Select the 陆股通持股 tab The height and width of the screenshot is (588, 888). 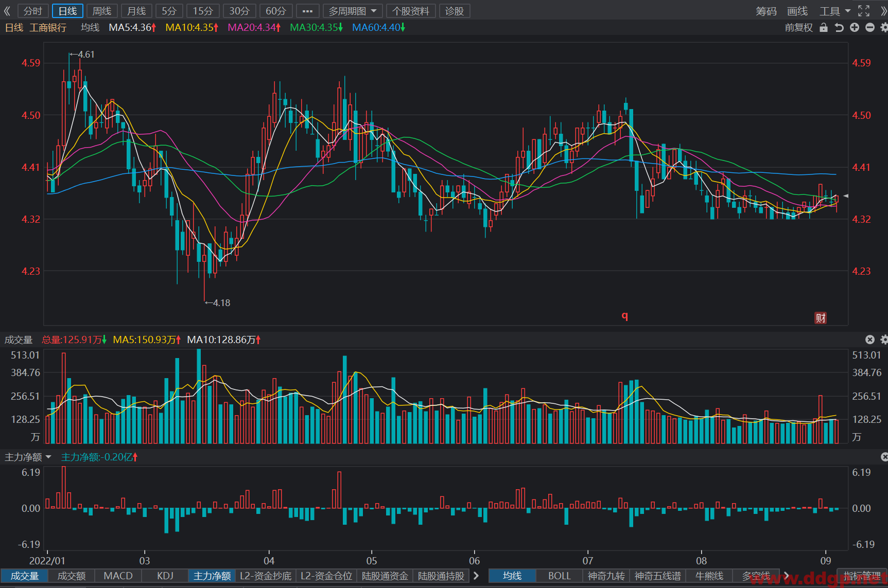[x=441, y=576]
